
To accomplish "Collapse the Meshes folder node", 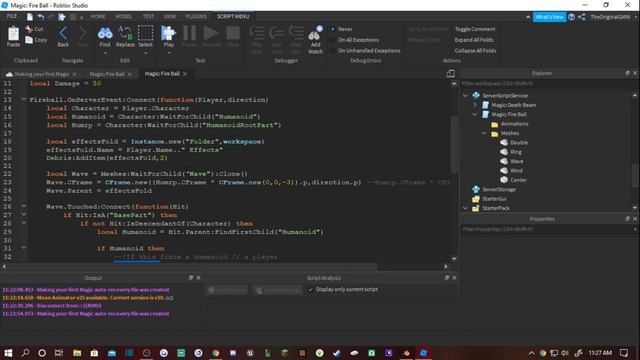I will pyautogui.click(x=484, y=133).
